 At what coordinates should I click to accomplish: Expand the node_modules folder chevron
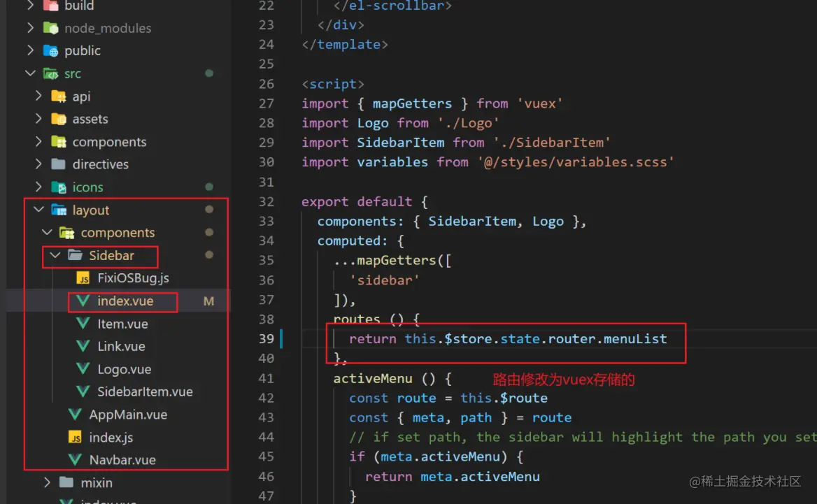[30, 27]
